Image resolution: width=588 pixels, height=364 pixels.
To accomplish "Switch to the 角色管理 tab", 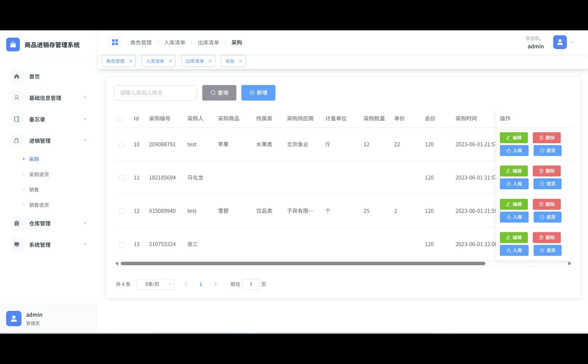I will (115, 61).
